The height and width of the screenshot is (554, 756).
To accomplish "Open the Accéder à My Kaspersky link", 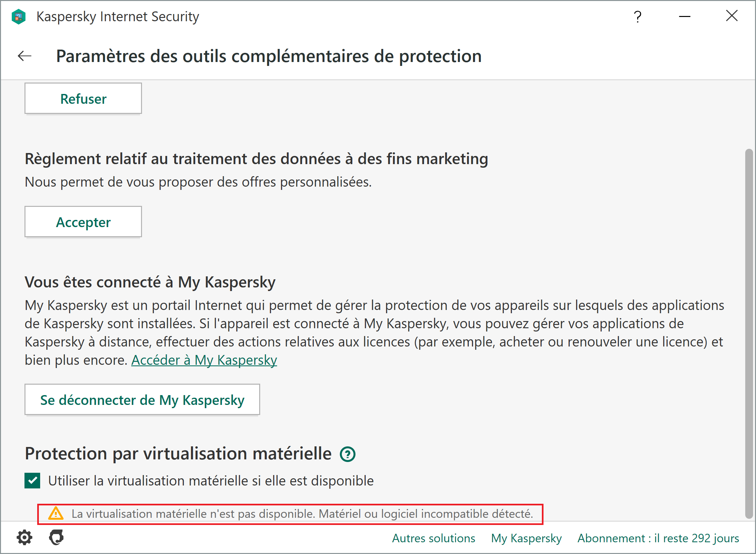I will [204, 360].
